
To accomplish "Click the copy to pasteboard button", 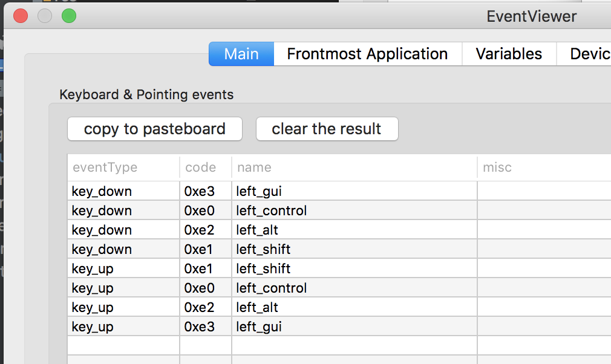I will coord(154,129).
